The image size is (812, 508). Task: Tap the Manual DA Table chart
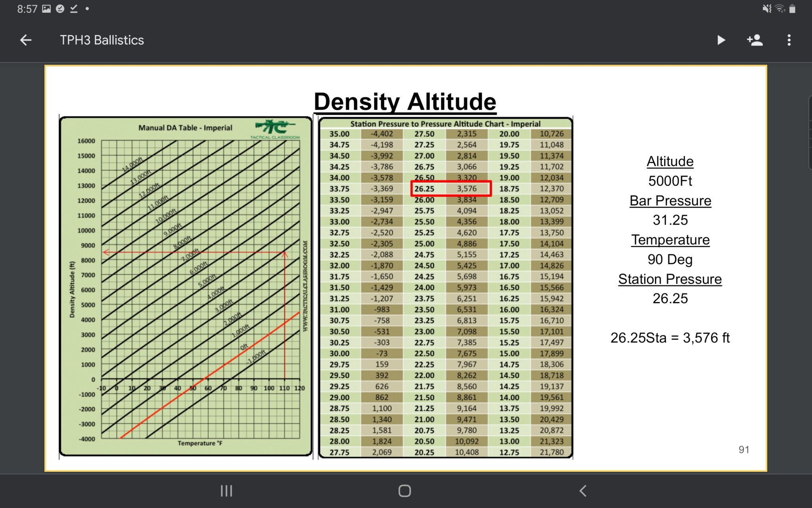pos(186,286)
